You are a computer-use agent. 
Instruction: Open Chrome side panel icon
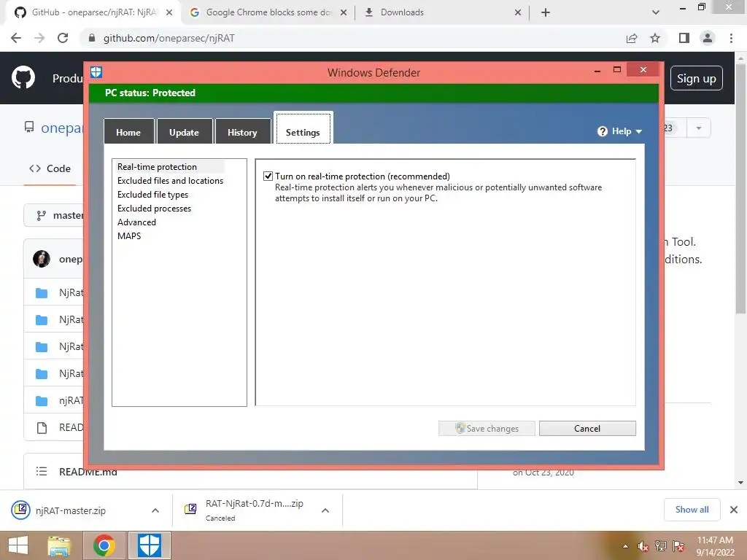(684, 38)
